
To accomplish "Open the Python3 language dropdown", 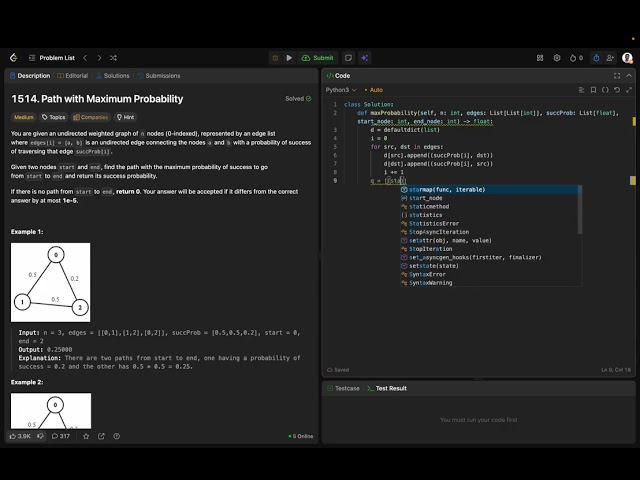I will click(x=341, y=90).
